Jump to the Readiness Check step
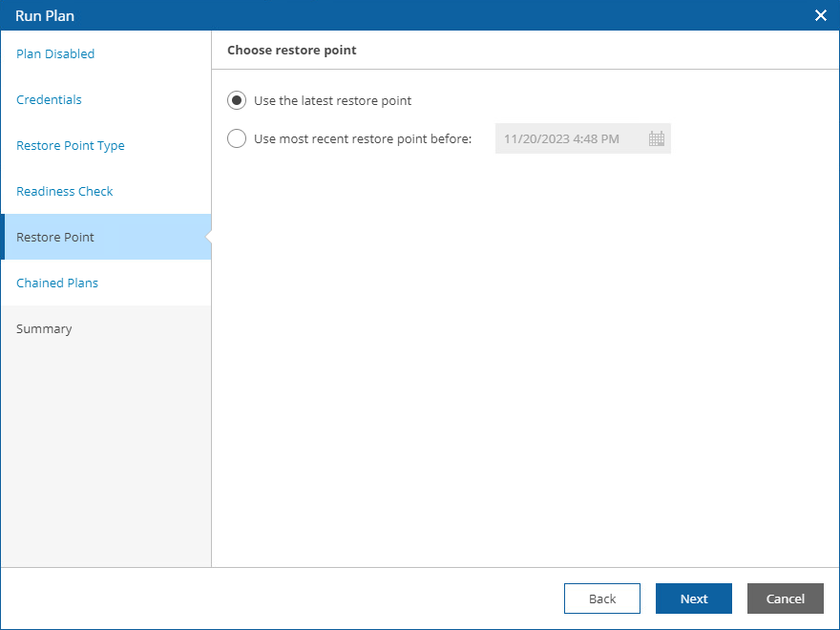Image resolution: width=840 pixels, height=630 pixels. point(65,191)
